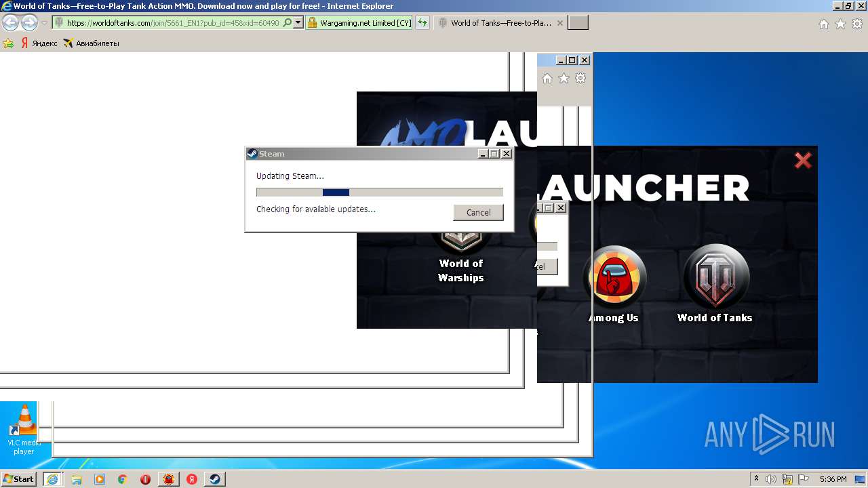Add page to favorites bar icon
Viewport: 868px width, 488px height.
(8, 43)
